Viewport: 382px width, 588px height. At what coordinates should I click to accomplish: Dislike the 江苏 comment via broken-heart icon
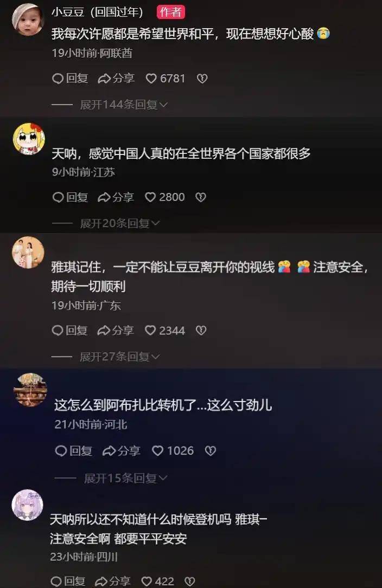pyautogui.click(x=201, y=197)
